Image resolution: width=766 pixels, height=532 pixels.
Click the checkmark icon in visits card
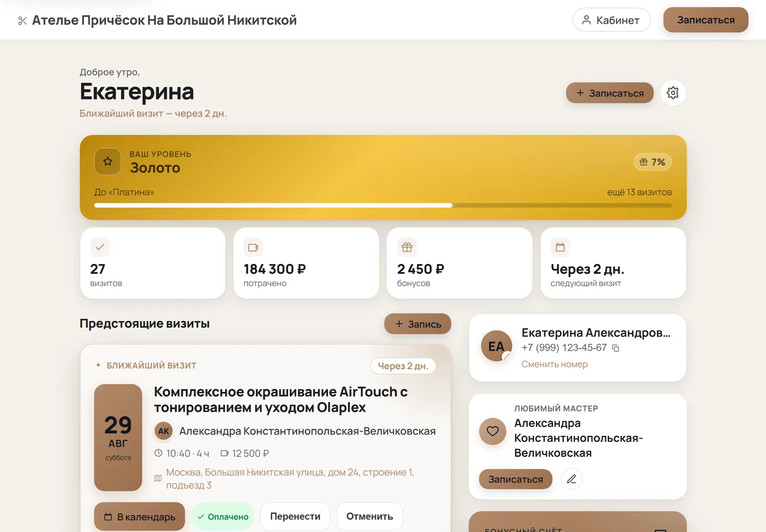coord(100,247)
